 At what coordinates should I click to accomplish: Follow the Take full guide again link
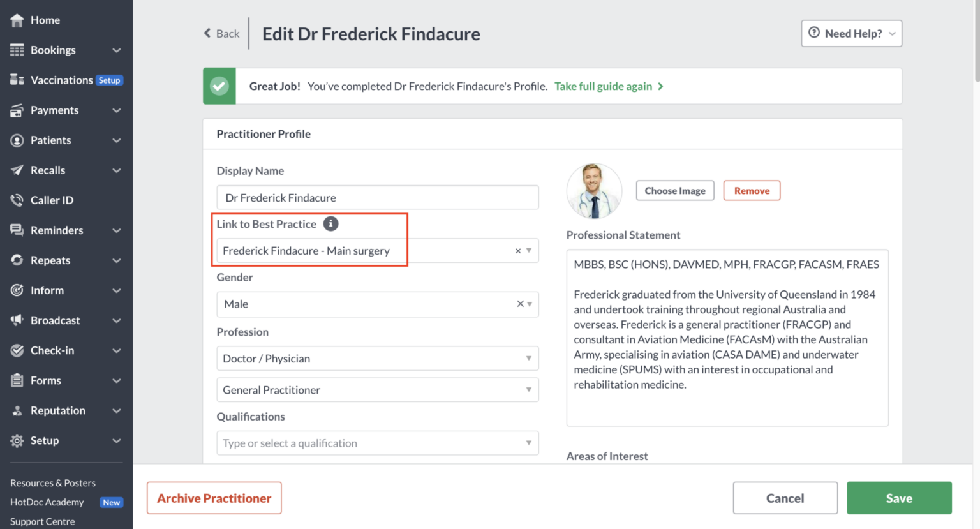click(x=604, y=86)
